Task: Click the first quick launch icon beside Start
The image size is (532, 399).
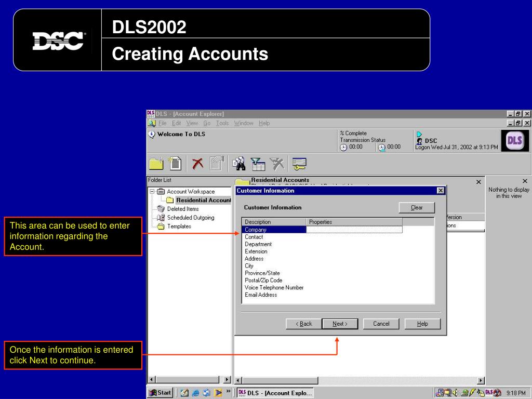Action: click(184, 393)
